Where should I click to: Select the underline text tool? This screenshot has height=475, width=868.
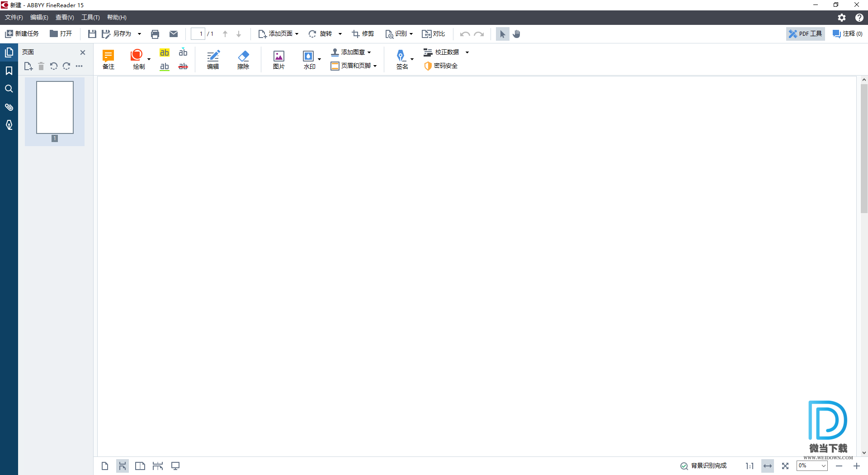[x=165, y=66]
